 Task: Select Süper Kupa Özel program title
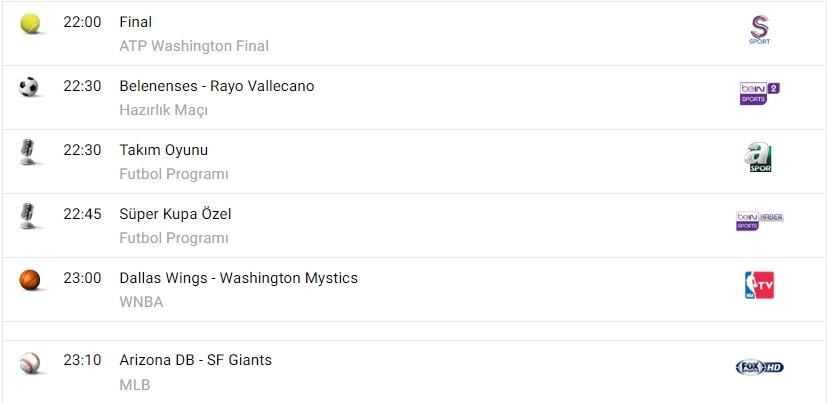[x=175, y=214]
